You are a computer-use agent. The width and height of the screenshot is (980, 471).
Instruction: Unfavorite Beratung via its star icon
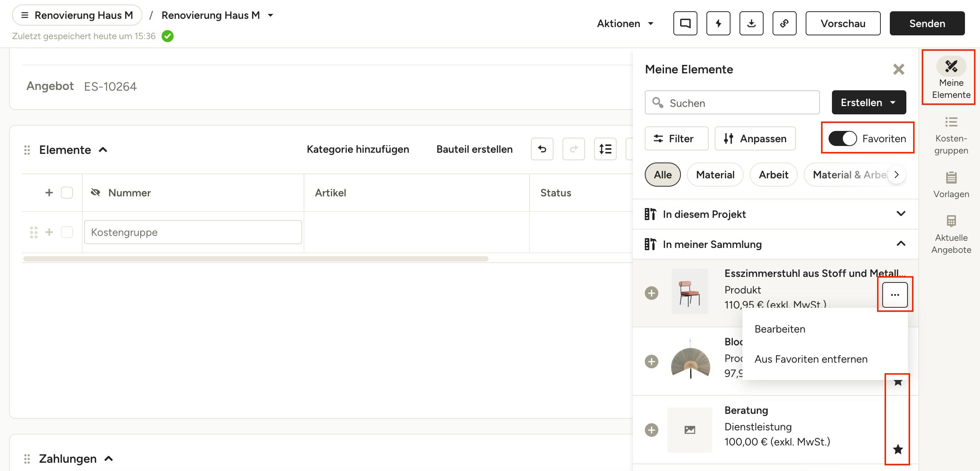[x=898, y=449]
